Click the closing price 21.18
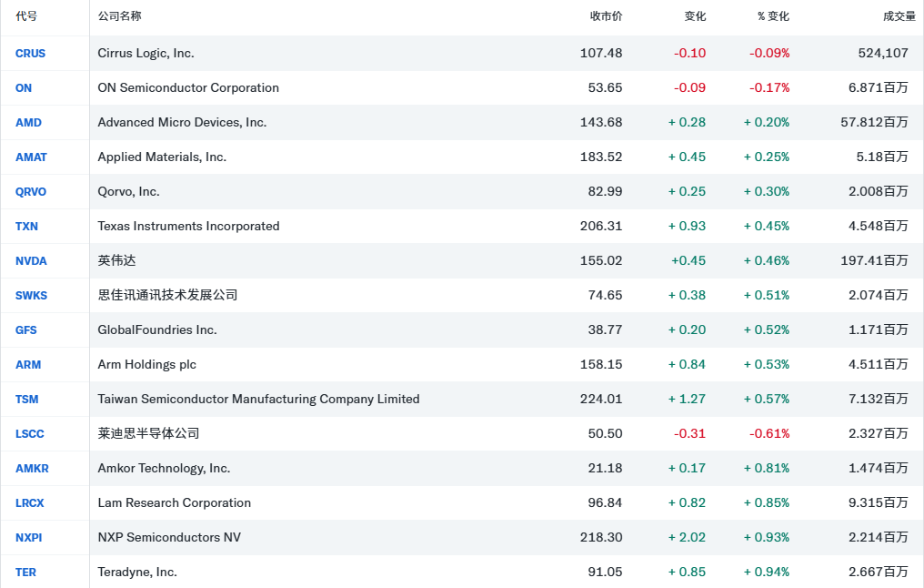This screenshot has height=588, width=924. pyautogui.click(x=605, y=469)
